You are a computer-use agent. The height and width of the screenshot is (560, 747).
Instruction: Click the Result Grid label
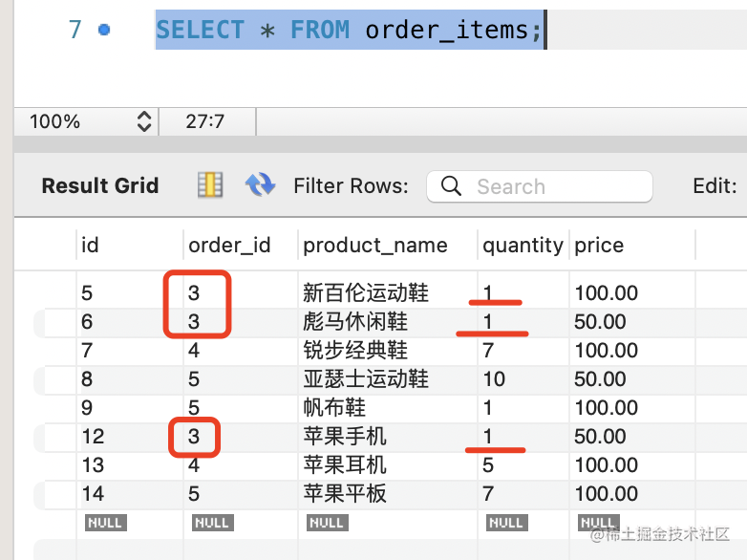[100, 185]
